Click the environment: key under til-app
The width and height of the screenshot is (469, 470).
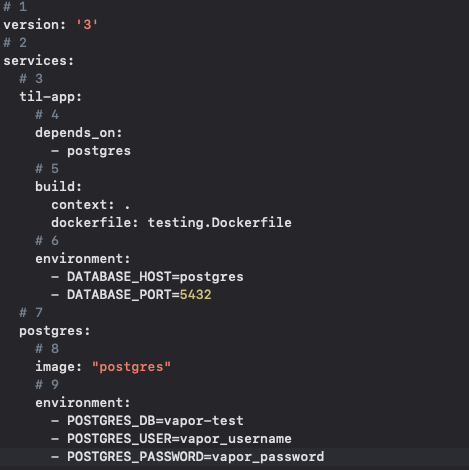click(83, 259)
